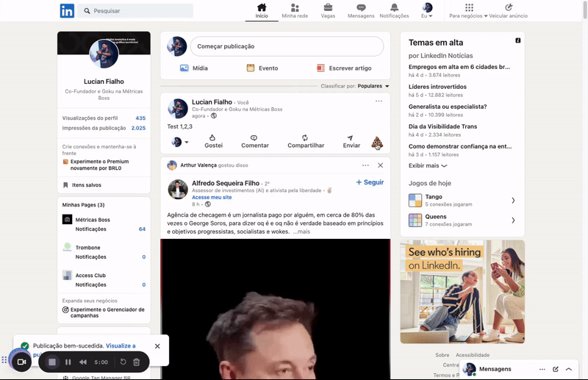Screen dimensions: 588x380
Task: Play the post's video thumbnail
Action: coord(275,309)
